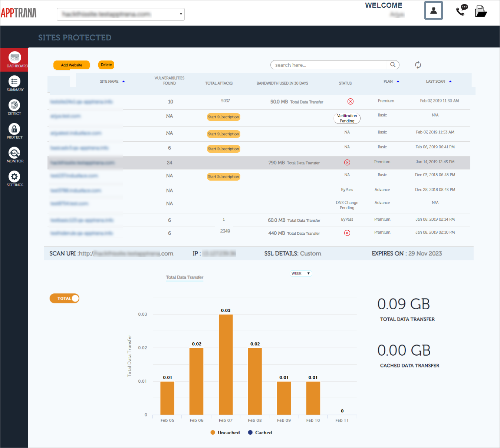Click Start Subscription in Feb 07 11:53 AM row
500x448 pixels.
[224, 134]
